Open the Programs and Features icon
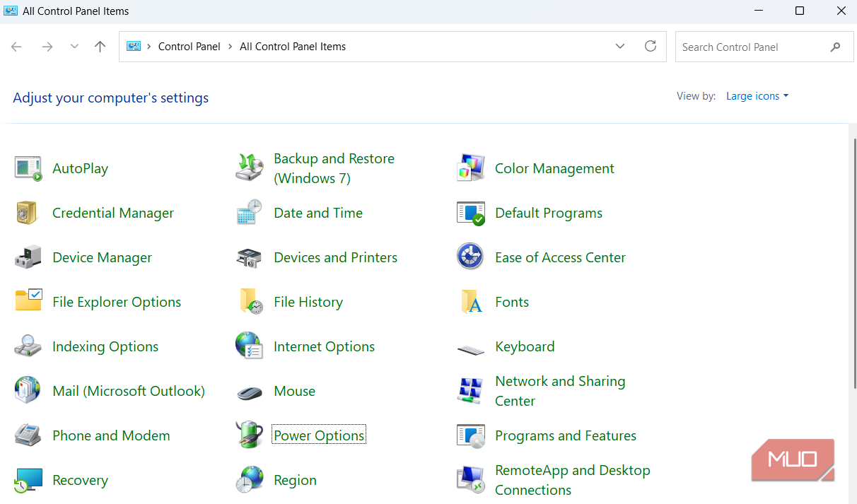The width and height of the screenshot is (857, 504). [471, 435]
